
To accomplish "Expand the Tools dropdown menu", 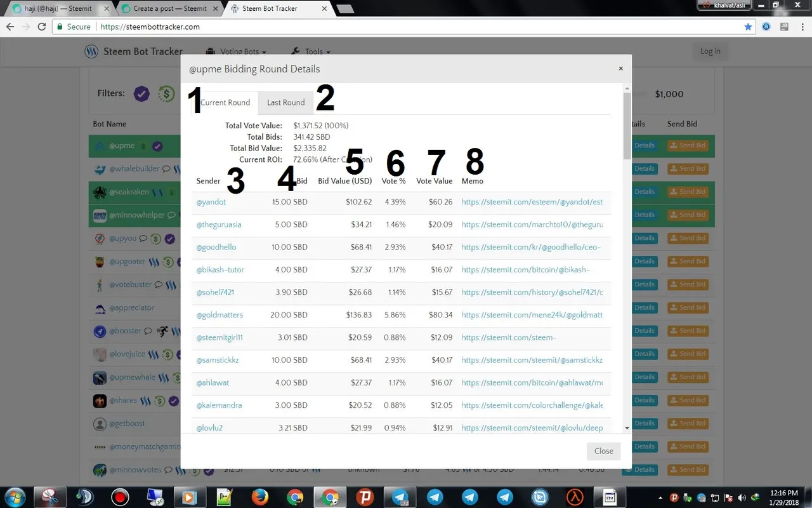I will (311, 51).
